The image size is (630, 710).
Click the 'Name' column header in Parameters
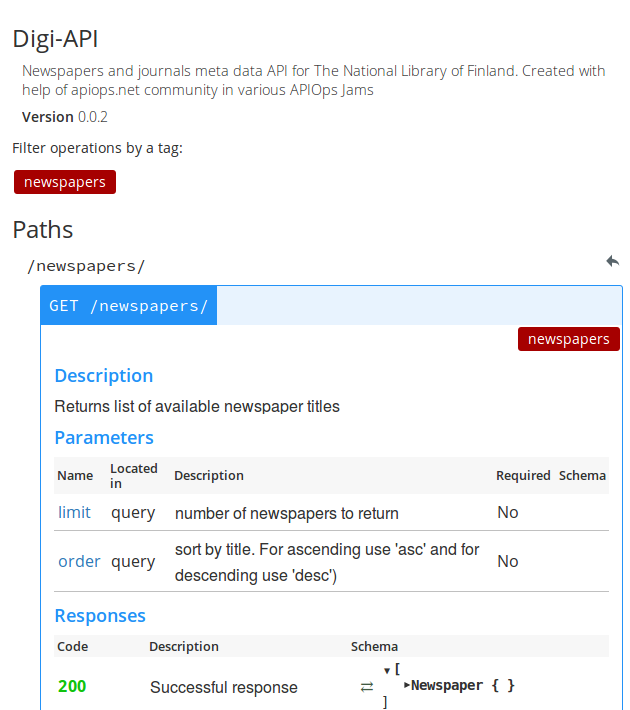75,475
